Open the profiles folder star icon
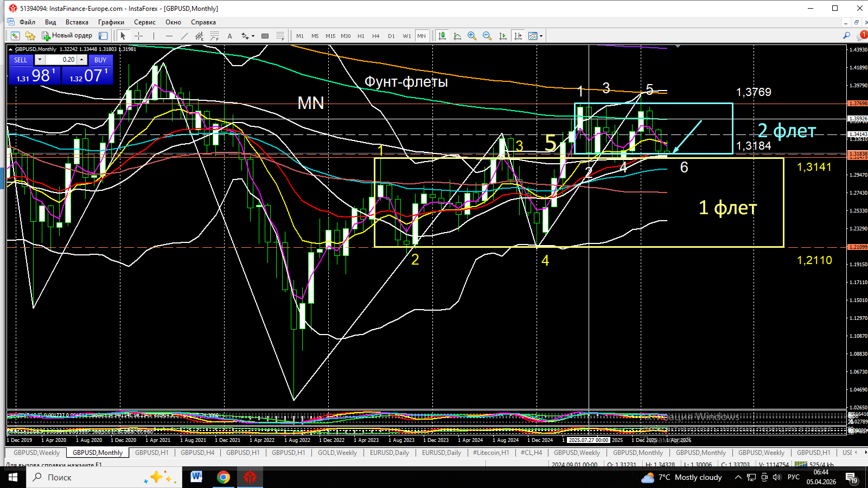 pyautogui.click(x=30, y=36)
